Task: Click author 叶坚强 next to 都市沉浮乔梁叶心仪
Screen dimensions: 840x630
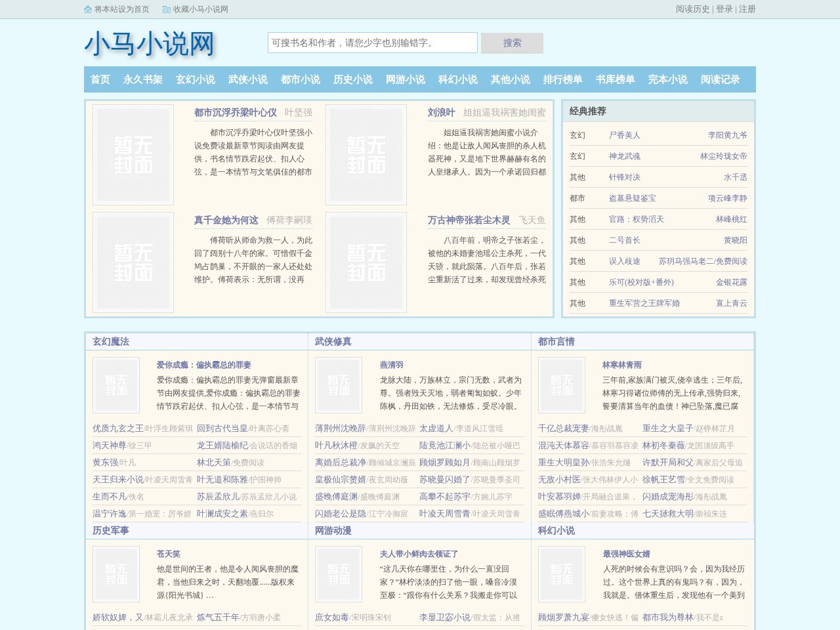Action: [300, 112]
